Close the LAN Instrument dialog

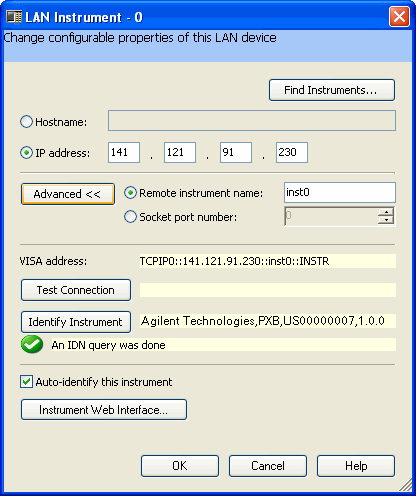coord(399,16)
